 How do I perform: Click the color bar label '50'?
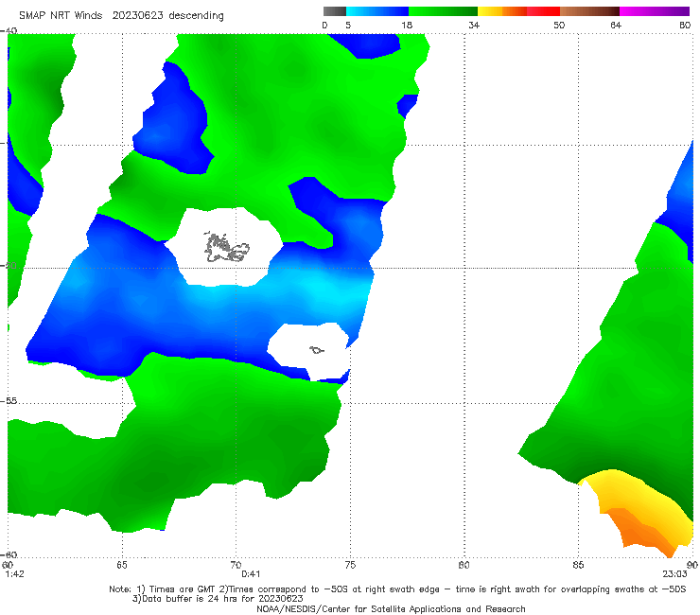tap(559, 26)
